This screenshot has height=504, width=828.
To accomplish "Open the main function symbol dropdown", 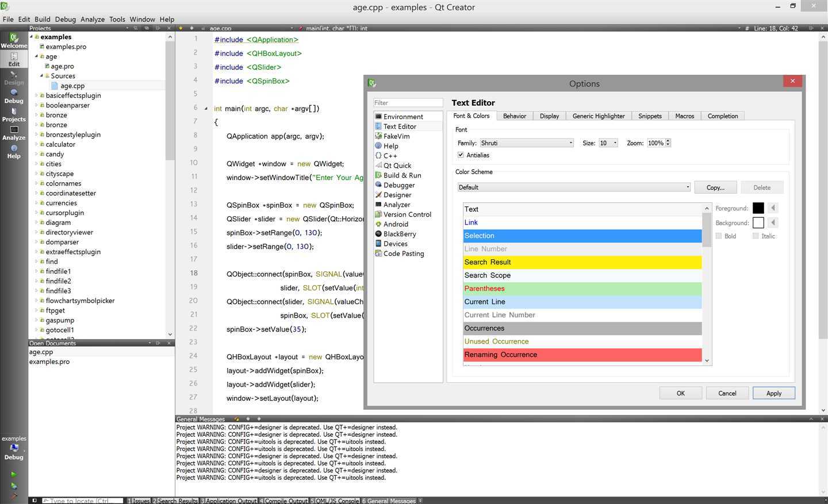I will [x=520, y=28].
